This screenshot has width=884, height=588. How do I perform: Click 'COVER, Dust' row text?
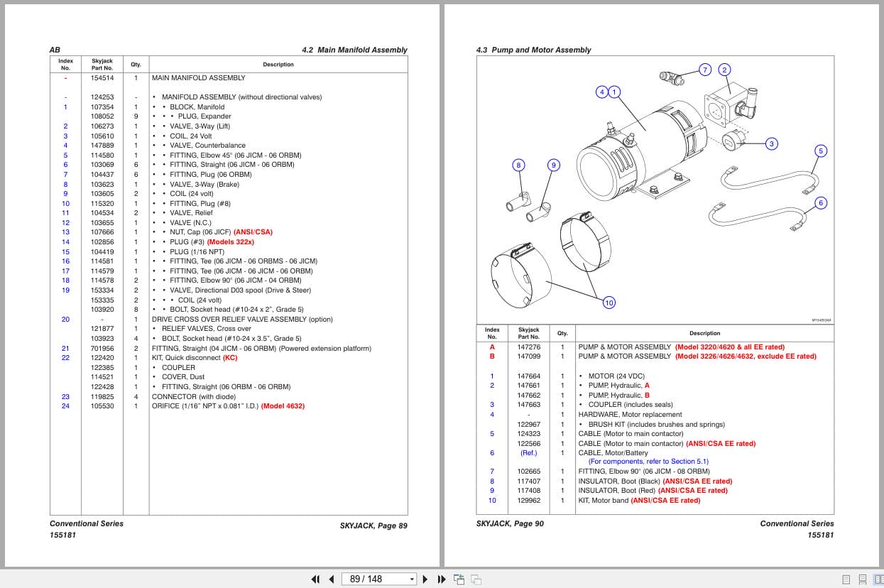183,377
